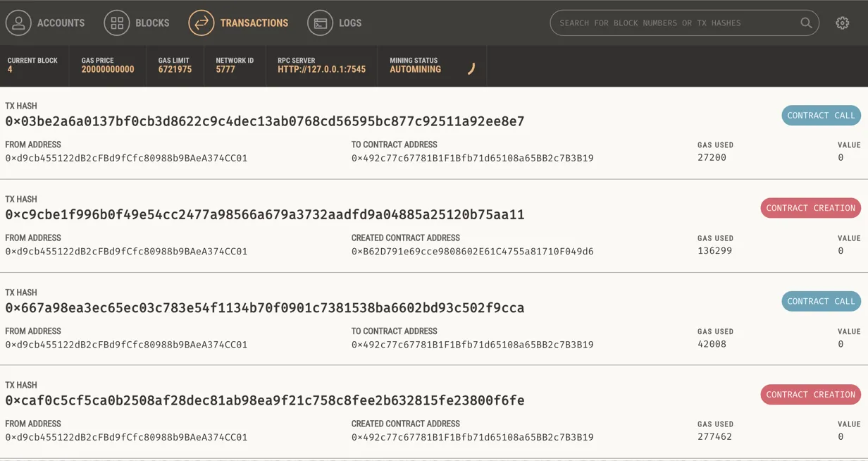Click RPC server address HTTP://127.0.0.1:7545

[321, 69]
